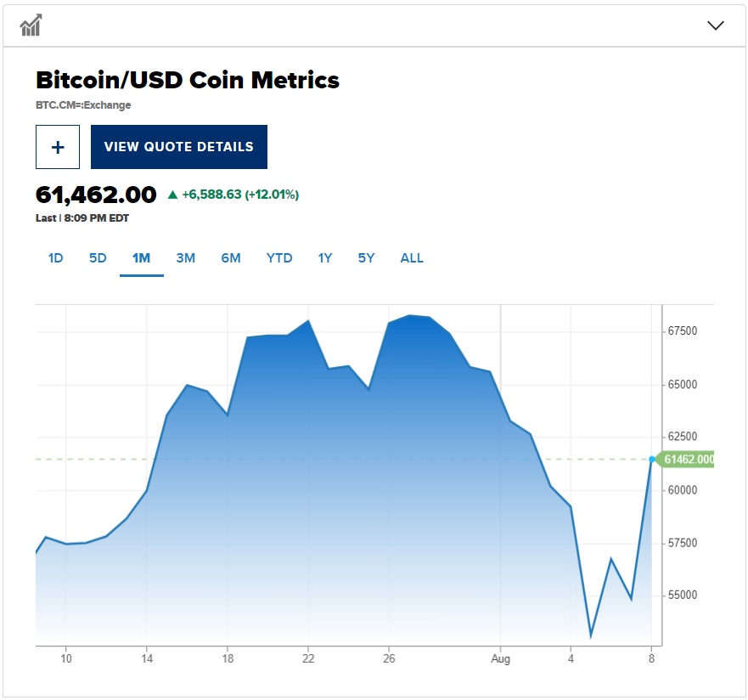Click the green up-triangle change indicator
Screen dimensions: 748x700
[x=173, y=195]
